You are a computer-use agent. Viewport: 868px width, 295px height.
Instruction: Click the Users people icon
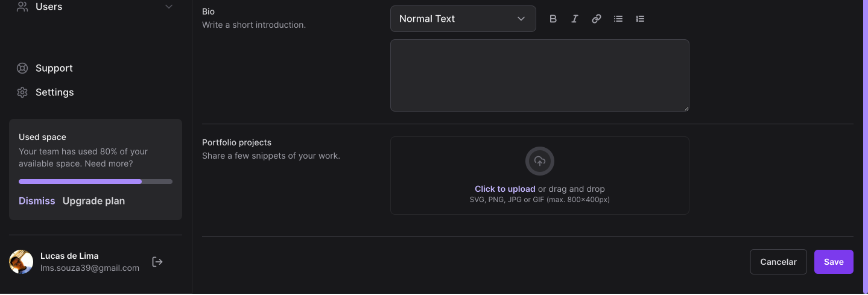coord(22,7)
